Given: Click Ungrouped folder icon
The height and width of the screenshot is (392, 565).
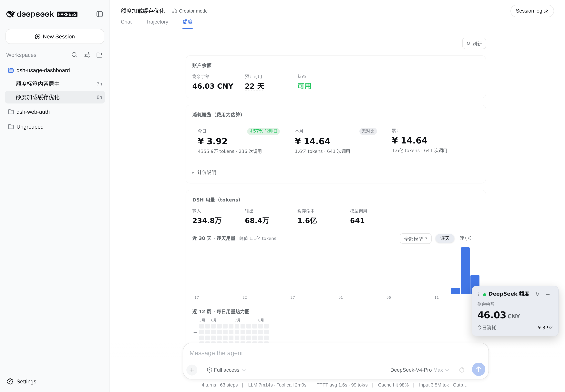Looking at the screenshot, I should click(x=11, y=127).
